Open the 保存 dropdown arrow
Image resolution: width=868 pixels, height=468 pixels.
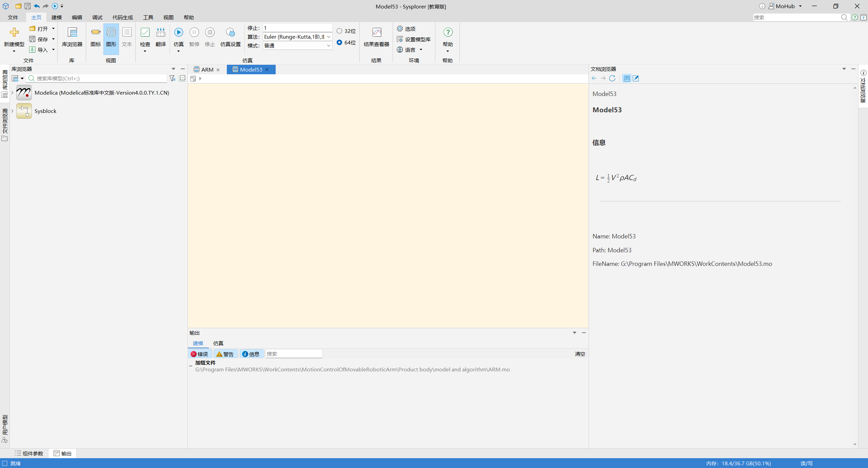(x=53, y=39)
